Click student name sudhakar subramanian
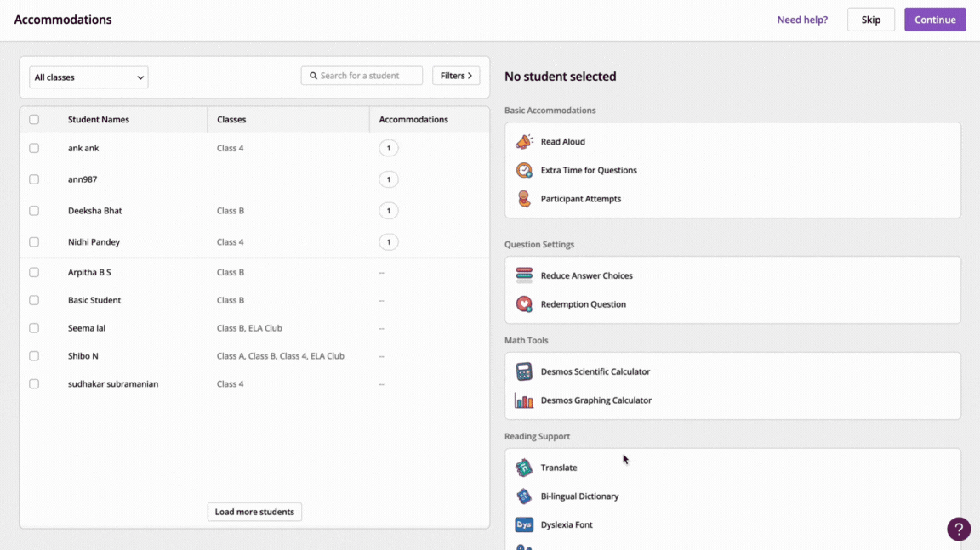Image resolution: width=980 pixels, height=550 pixels. pyautogui.click(x=113, y=384)
